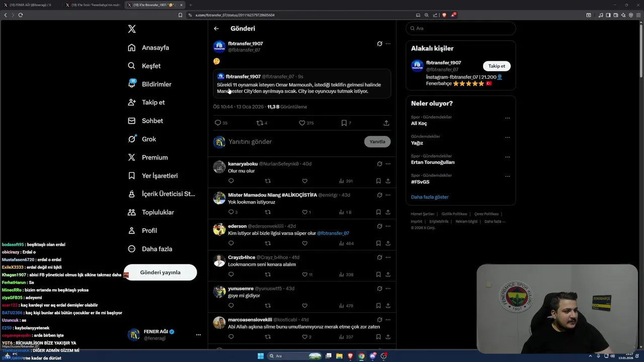Open FENER AĞI account menu dots
This screenshot has height=362, width=644.
pos(198,335)
